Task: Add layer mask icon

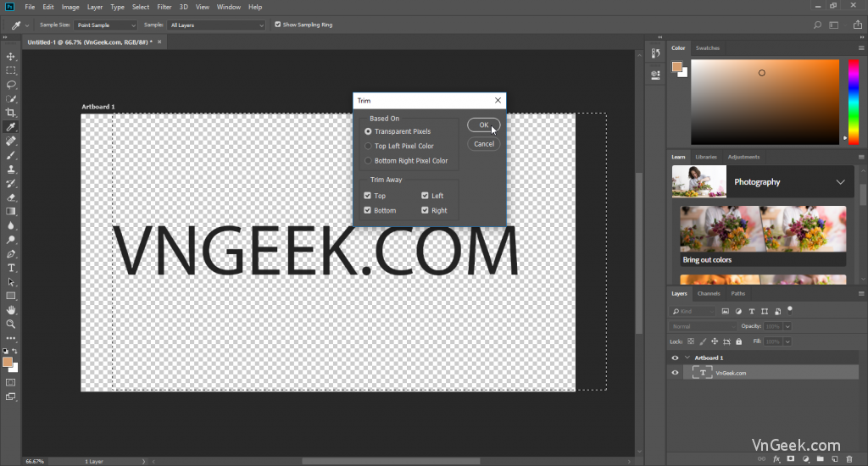Action: tap(791, 459)
